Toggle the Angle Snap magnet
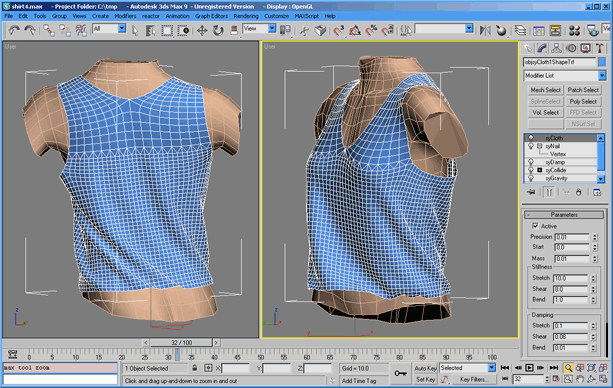This screenshot has height=388, width=613. [x=355, y=30]
